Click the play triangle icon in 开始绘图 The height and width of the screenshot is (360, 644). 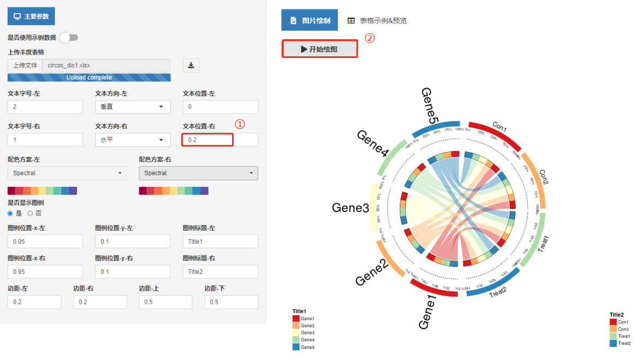tap(304, 49)
